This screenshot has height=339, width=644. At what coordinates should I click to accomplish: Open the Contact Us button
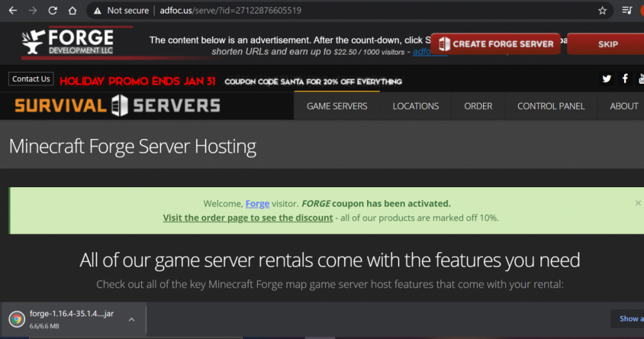click(31, 78)
